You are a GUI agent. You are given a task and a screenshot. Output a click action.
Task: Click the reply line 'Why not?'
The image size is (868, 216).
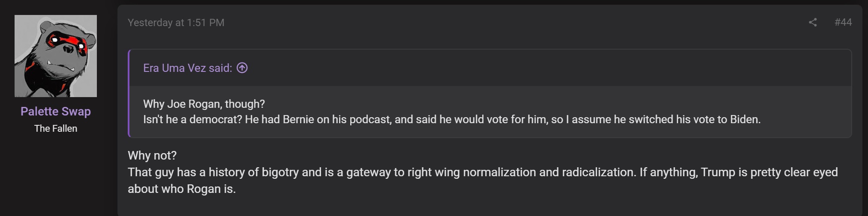152,156
